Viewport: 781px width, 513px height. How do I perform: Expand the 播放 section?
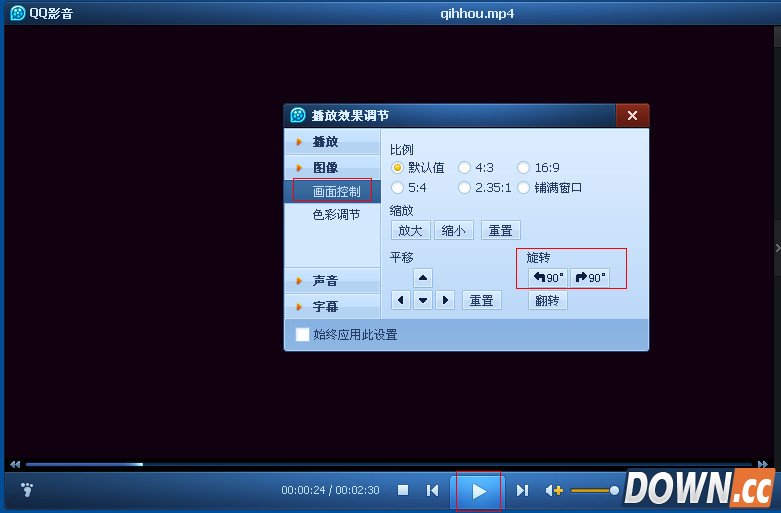332,142
